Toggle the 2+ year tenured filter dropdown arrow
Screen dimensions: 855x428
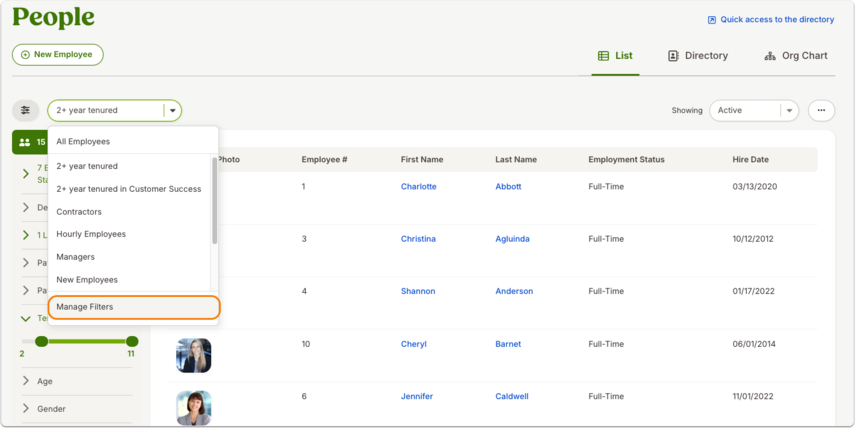(x=172, y=110)
